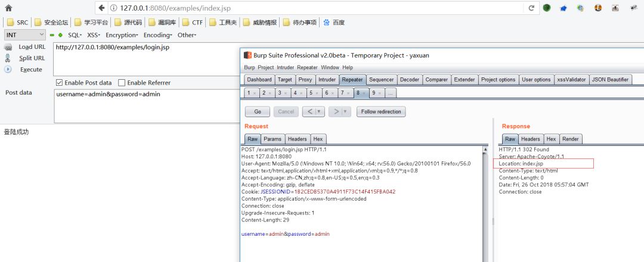Click into the Post data text field
The width and height of the screenshot is (644, 262).
147,106
